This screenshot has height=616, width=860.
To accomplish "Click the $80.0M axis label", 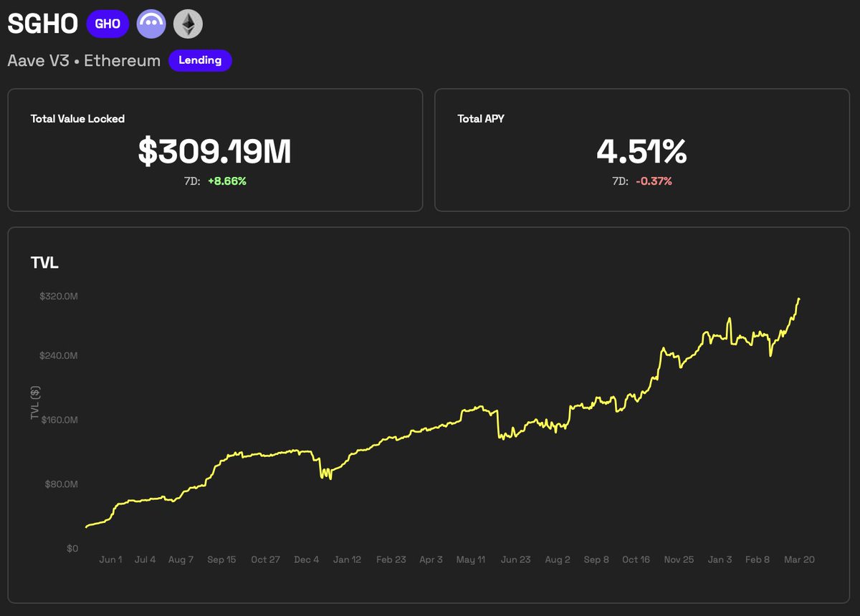I will coord(62,484).
